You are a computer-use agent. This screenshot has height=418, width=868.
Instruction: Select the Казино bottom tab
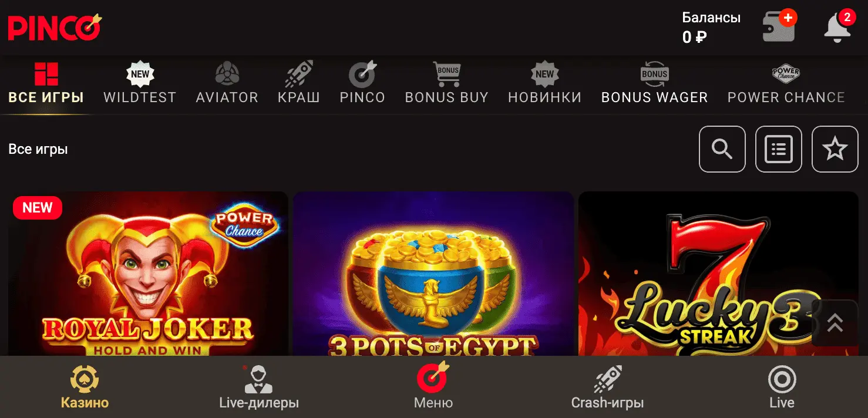click(x=85, y=387)
